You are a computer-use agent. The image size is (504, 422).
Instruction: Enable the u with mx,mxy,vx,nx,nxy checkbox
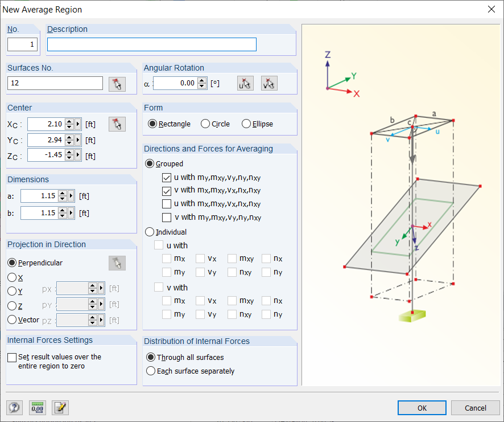(167, 204)
